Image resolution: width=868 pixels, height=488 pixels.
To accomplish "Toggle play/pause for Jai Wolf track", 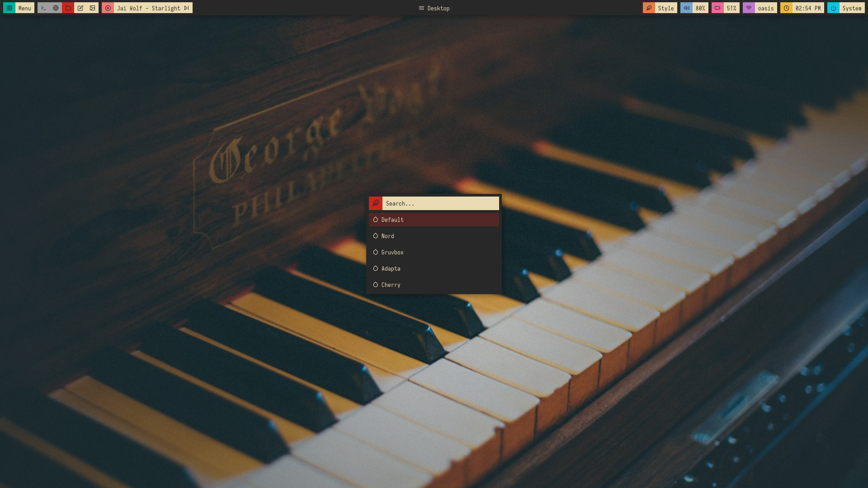I will coord(108,8).
